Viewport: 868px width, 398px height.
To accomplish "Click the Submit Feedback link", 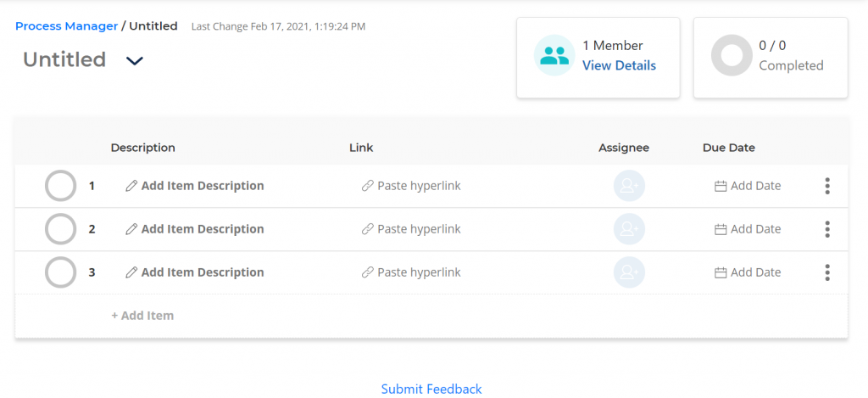I will [x=431, y=389].
